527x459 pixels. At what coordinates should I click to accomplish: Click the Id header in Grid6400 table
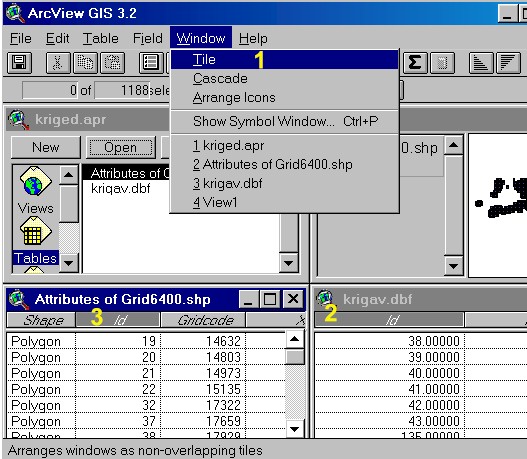pyautogui.click(x=118, y=320)
